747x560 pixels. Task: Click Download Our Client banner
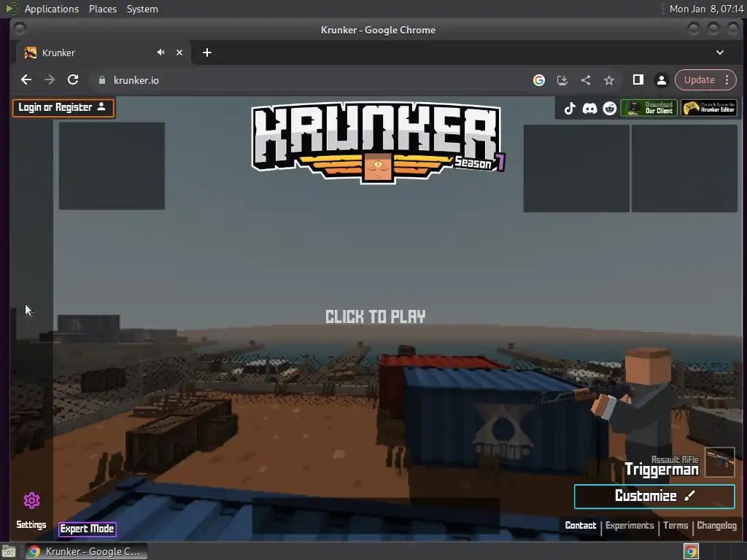tap(649, 108)
